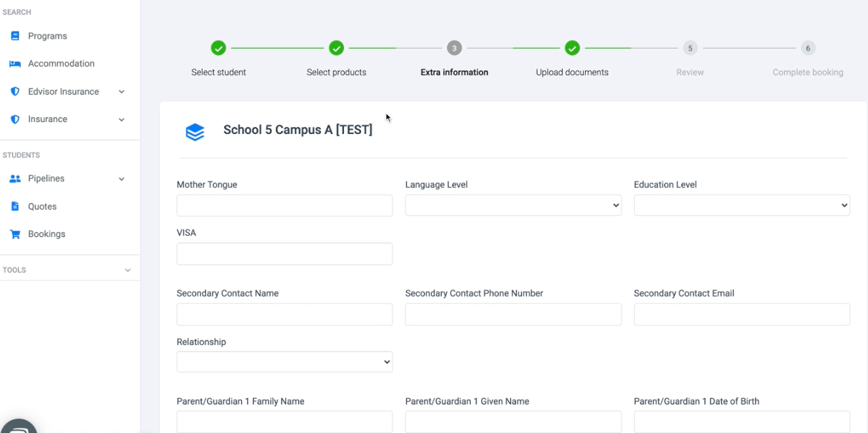Click the Select student checkmark step

coord(219,48)
